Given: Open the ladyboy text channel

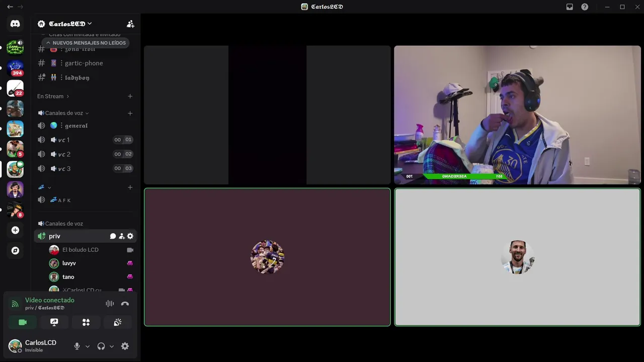Looking at the screenshot, I should click(86, 77).
